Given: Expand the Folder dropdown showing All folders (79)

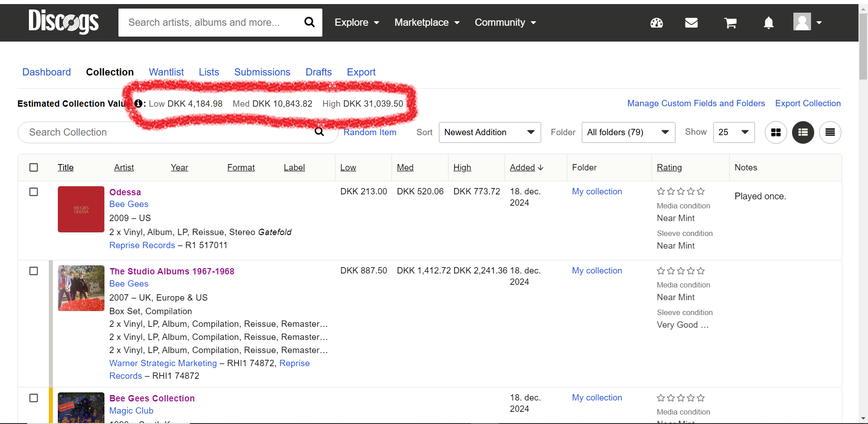Looking at the screenshot, I should click(x=628, y=132).
